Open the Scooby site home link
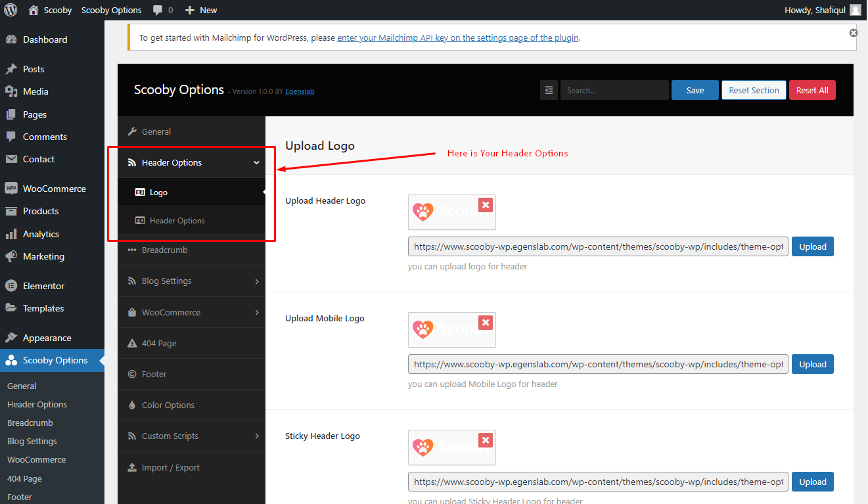This screenshot has width=868, height=504. [x=50, y=10]
